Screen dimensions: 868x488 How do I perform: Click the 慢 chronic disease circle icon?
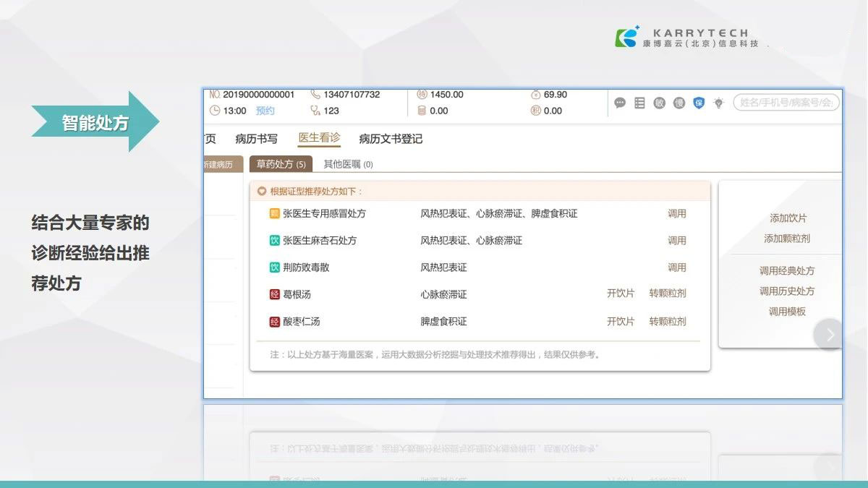coord(679,103)
